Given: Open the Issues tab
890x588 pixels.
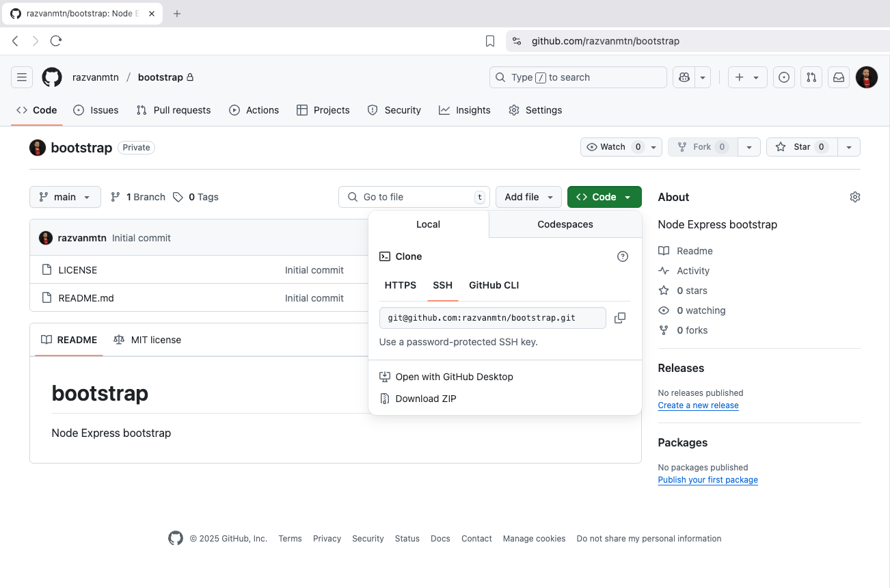Looking at the screenshot, I should tap(96, 110).
